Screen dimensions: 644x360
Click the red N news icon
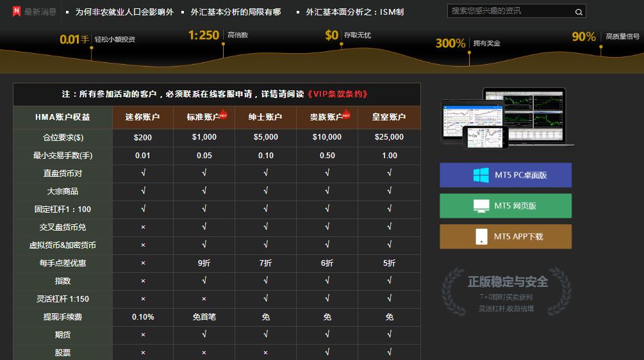[17, 12]
